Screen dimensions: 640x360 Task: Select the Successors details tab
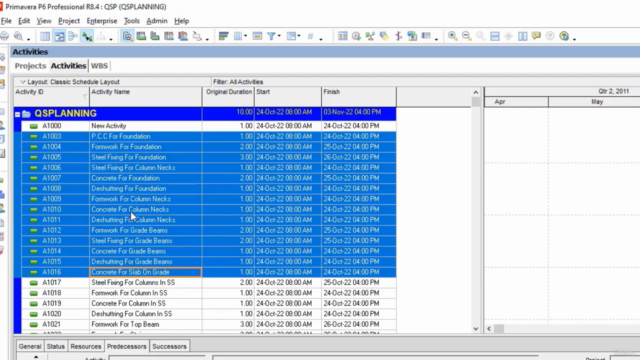[x=169, y=346]
